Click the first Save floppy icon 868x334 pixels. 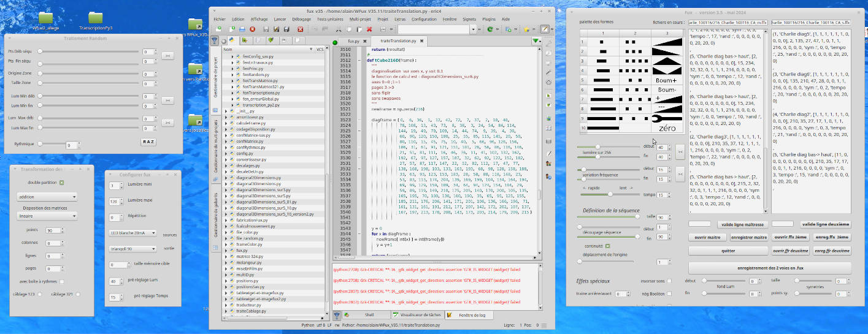coord(266,29)
